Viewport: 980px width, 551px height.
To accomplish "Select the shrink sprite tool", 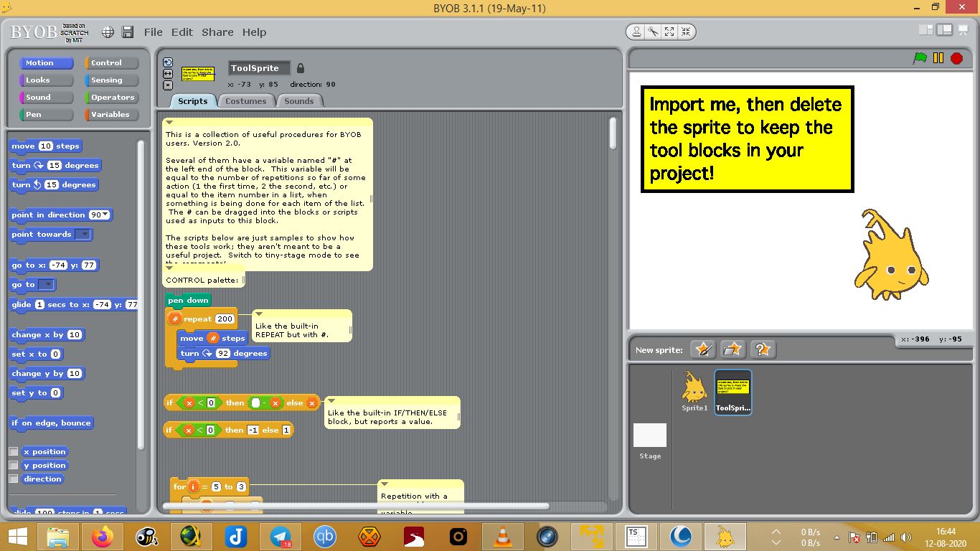I will tap(686, 32).
